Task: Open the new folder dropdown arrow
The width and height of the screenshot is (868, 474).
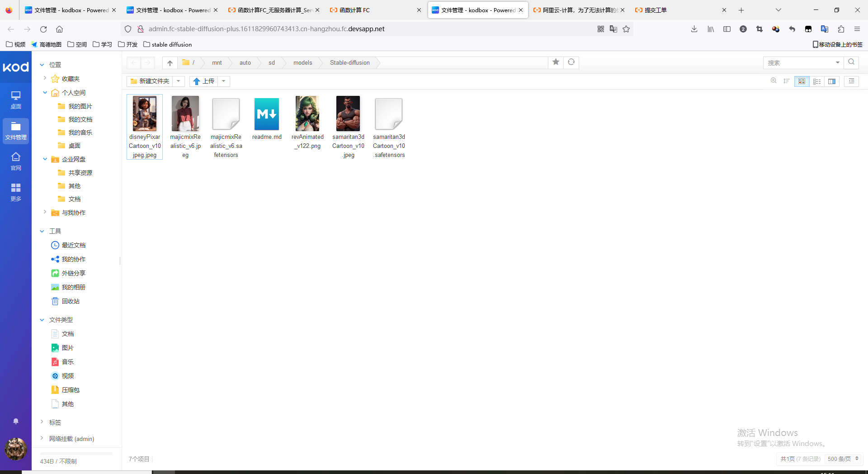Action: (179, 81)
